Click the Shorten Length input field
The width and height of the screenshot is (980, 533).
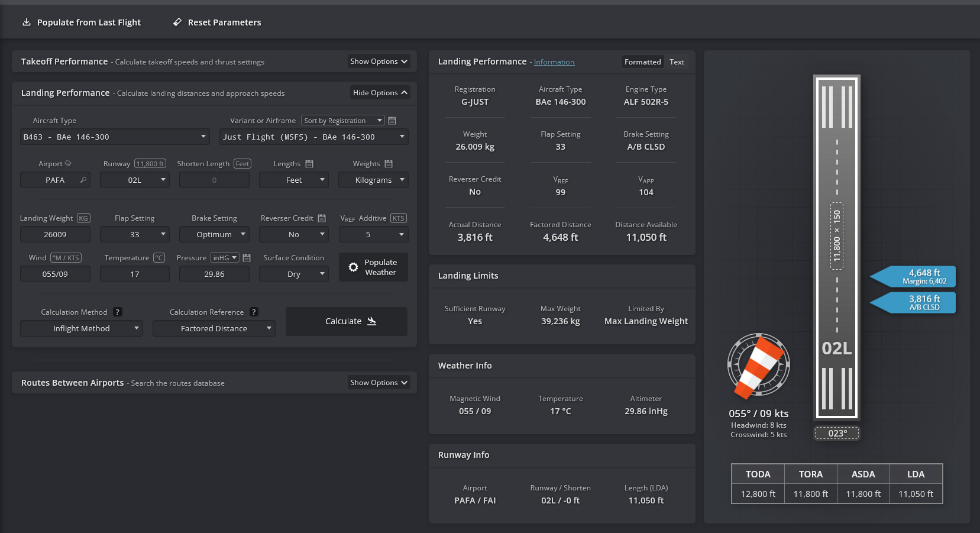point(214,180)
